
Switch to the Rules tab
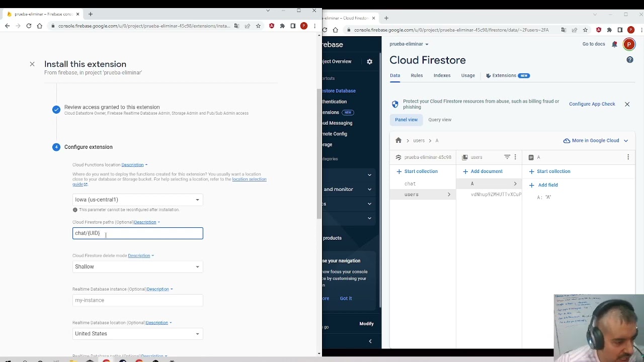click(x=417, y=75)
